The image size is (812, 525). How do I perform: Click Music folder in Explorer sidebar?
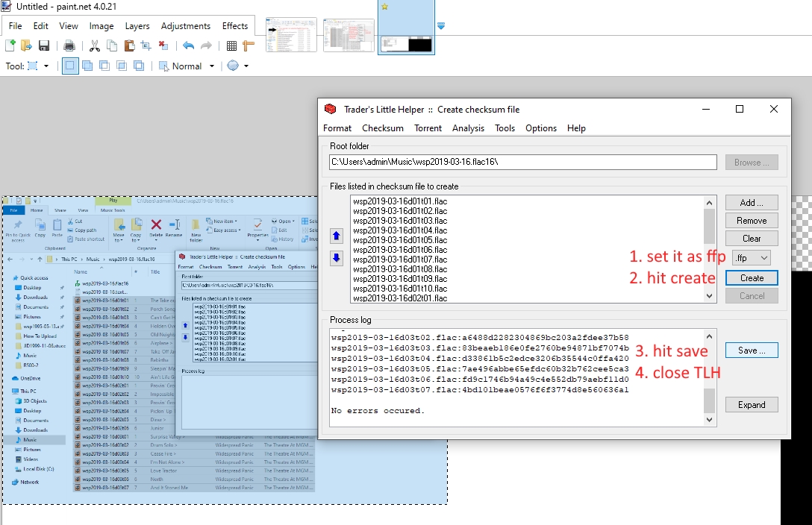pyautogui.click(x=30, y=440)
